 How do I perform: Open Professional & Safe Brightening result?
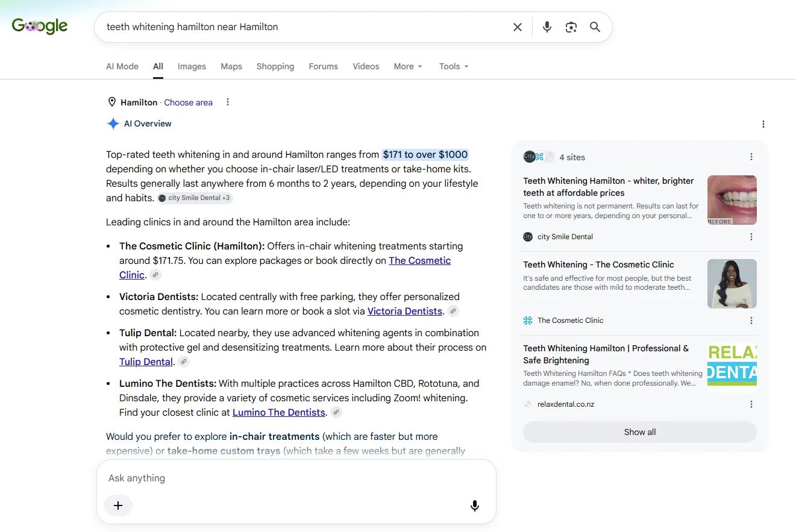(x=606, y=354)
